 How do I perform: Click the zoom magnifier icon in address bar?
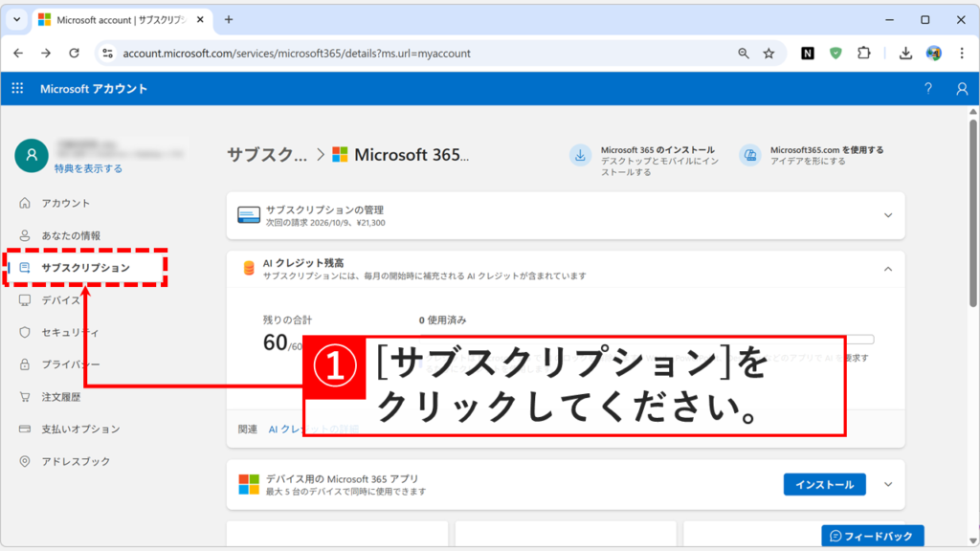coord(743,54)
